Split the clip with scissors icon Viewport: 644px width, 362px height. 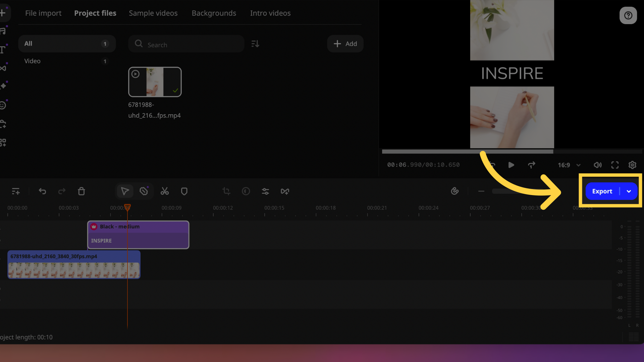click(x=165, y=191)
